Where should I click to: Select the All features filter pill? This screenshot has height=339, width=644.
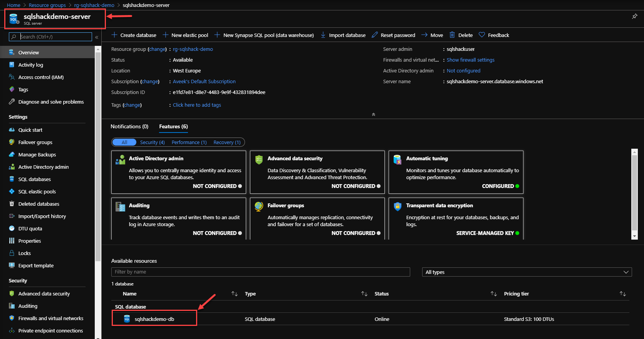124,142
